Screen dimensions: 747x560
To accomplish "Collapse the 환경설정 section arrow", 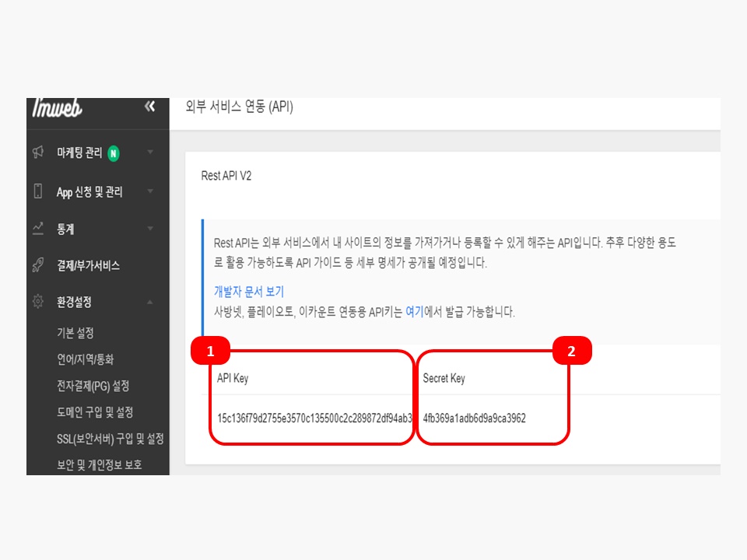I will [150, 302].
